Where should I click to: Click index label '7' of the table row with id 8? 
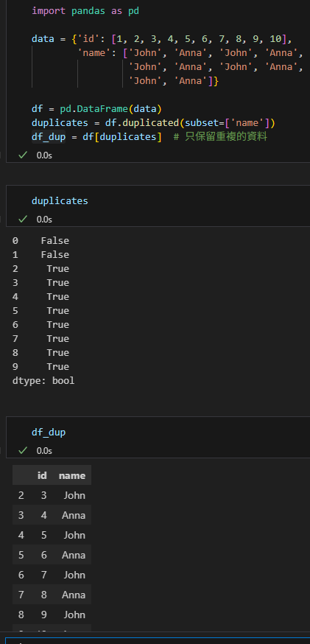(x=21, y=595)
